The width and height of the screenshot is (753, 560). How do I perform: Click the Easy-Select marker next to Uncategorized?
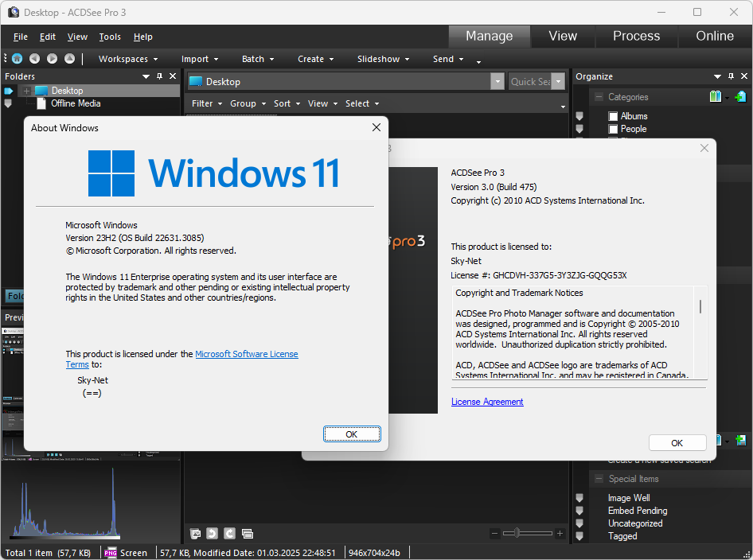(x=579, y=523)
